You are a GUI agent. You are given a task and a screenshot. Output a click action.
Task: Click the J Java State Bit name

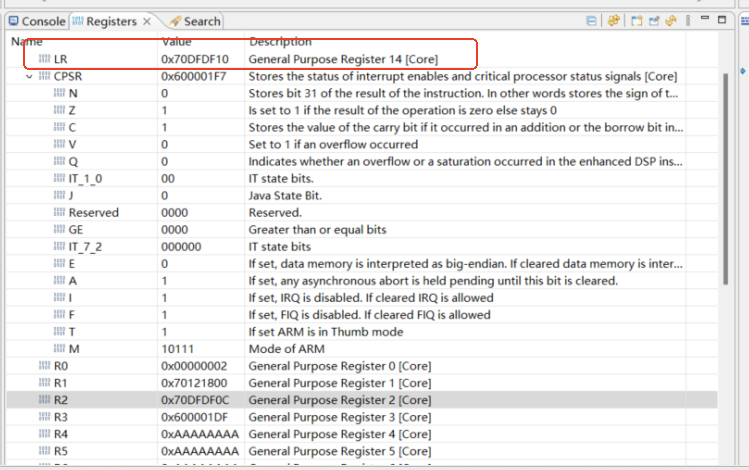point(71,195)
